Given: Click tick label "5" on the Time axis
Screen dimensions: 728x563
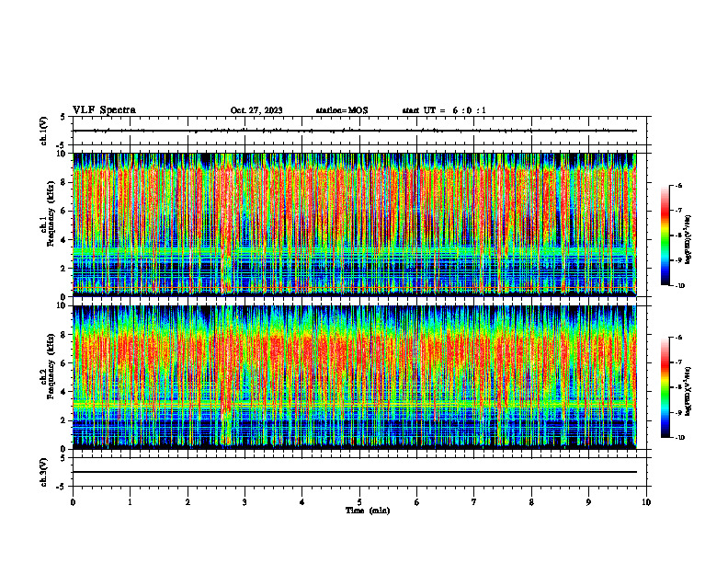Looking at the screenshot, I should click(359, 502).
